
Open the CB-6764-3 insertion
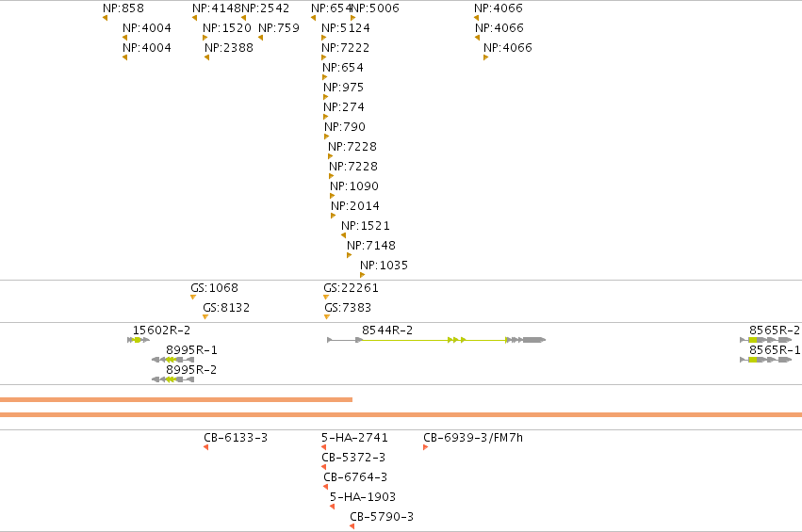355,477
